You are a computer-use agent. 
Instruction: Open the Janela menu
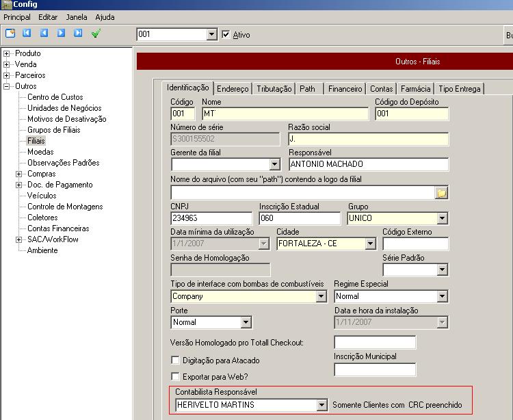pos(77,17)
